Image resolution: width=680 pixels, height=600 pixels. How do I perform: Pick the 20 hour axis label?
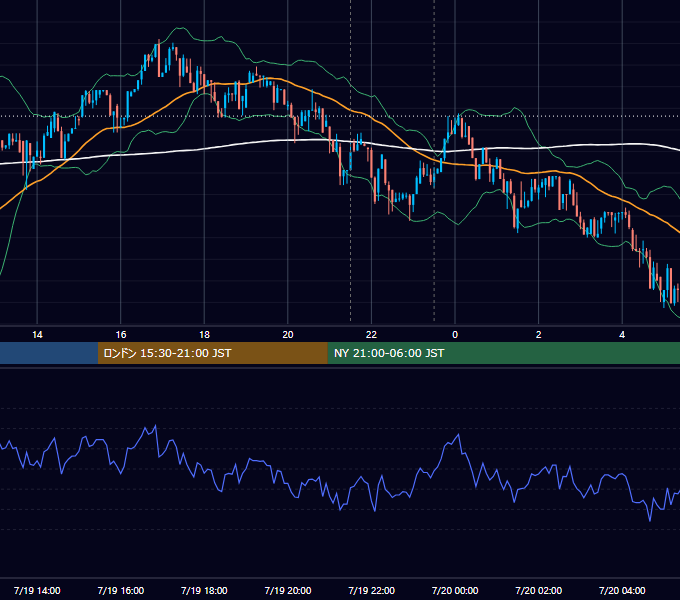(x=288, y=335)
